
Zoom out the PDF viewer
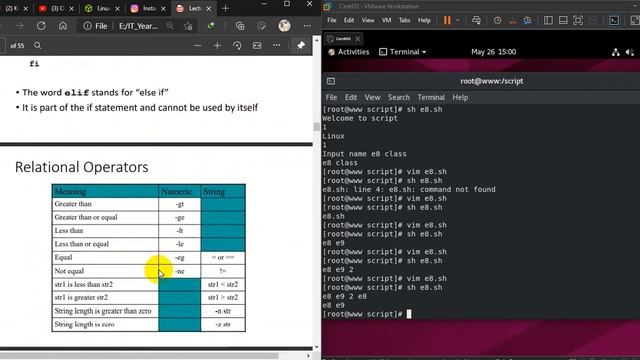[x=198, y=45]
